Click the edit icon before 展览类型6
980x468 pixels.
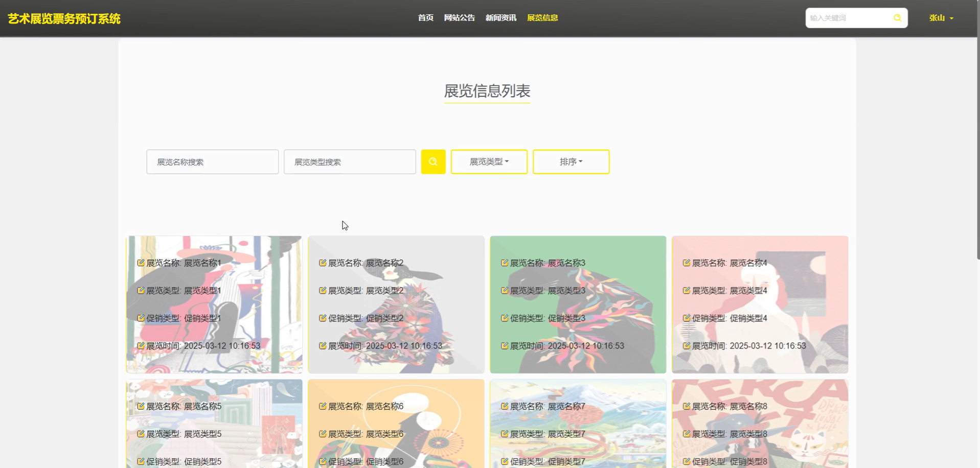[x=323, y=434]
